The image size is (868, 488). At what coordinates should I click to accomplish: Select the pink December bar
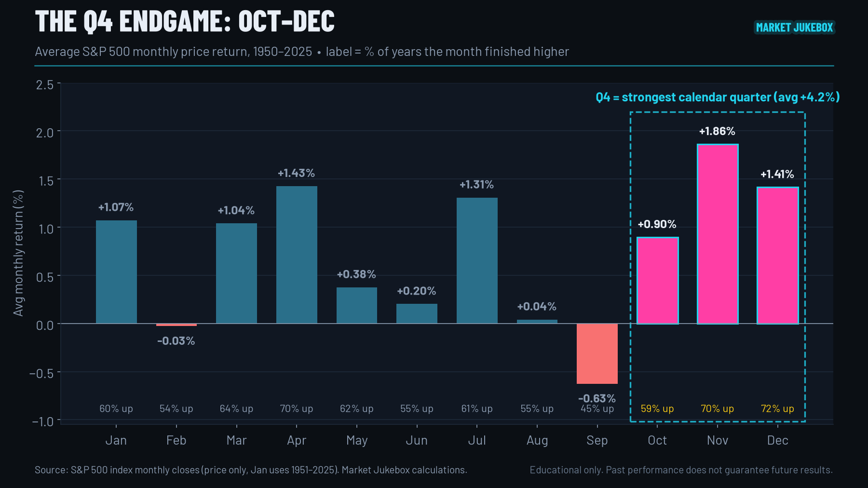pos(777,255)
